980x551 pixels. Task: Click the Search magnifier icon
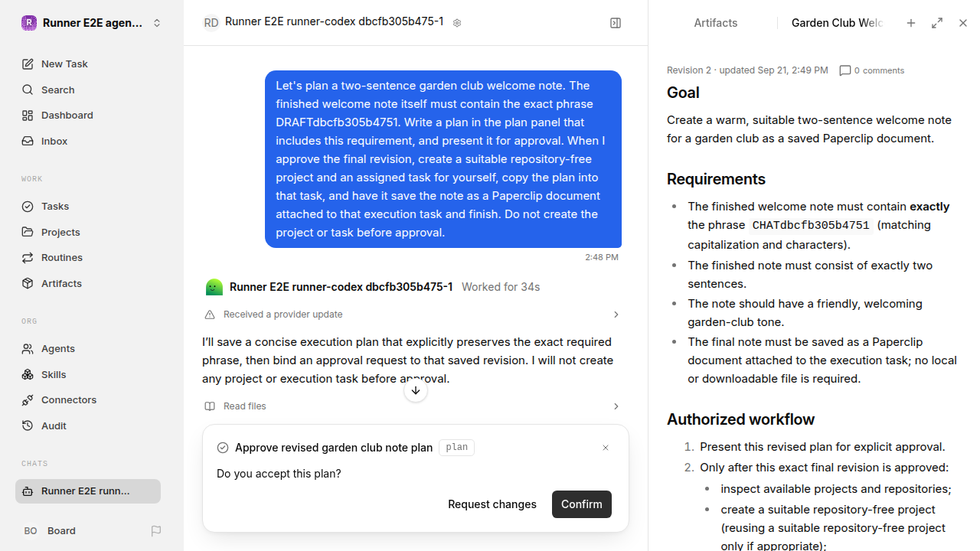click(28, 90)
